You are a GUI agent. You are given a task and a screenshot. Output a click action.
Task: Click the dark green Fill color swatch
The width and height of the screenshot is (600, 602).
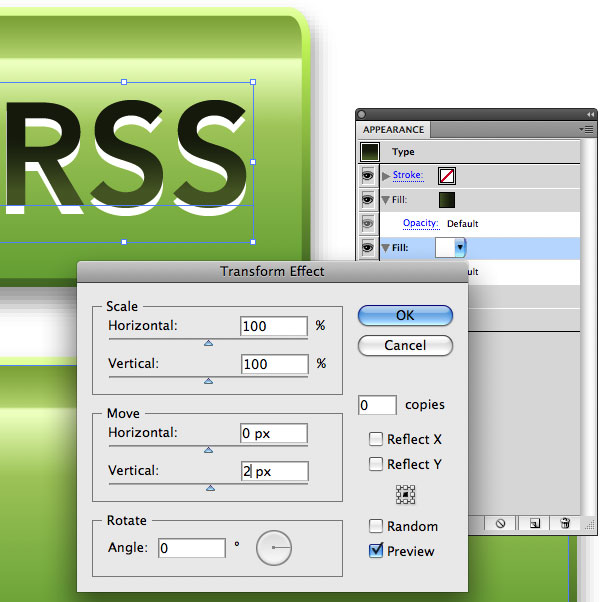(x=447, y=200)
